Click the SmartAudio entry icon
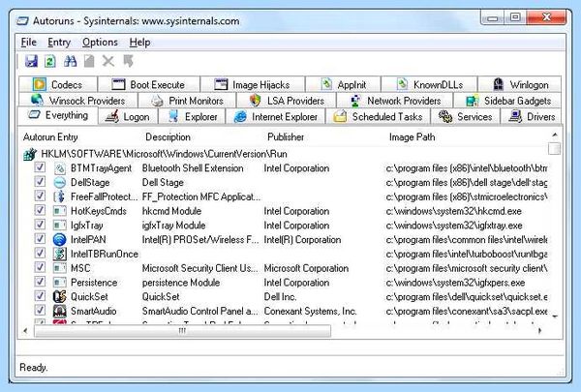The height and width of the screenshot is (392, 581). tap(60, 312)
